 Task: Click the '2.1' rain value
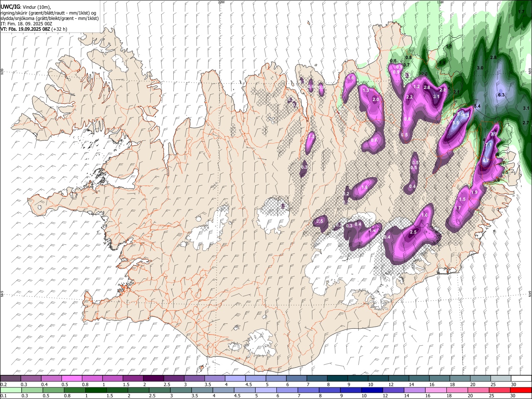[456, 92]
